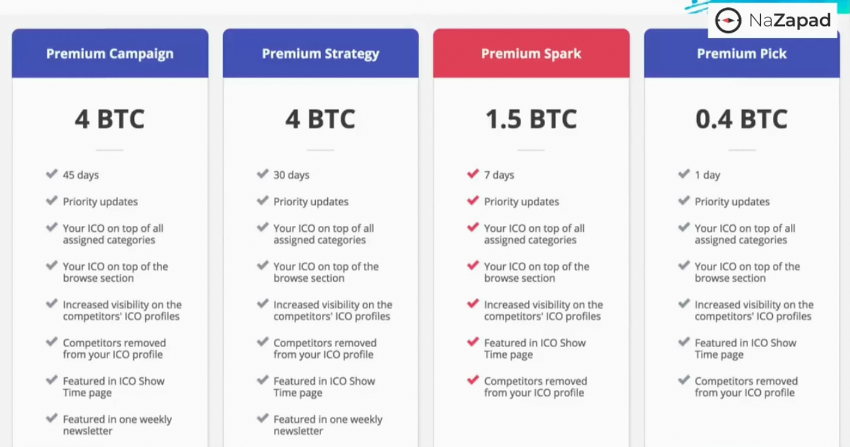The height and width of the screenshot is (447, 850).
Task: Click red checkmark next to 7 days
Action: [x=473, y=174]
